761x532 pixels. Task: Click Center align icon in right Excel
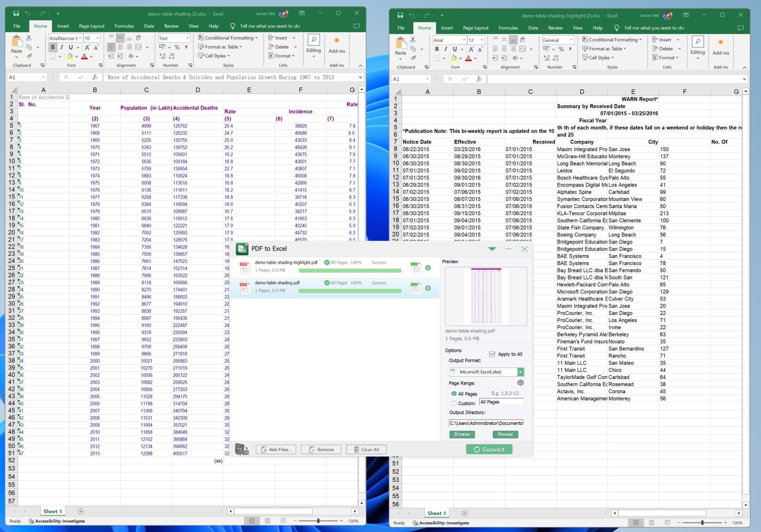click(x=504, y=48)
